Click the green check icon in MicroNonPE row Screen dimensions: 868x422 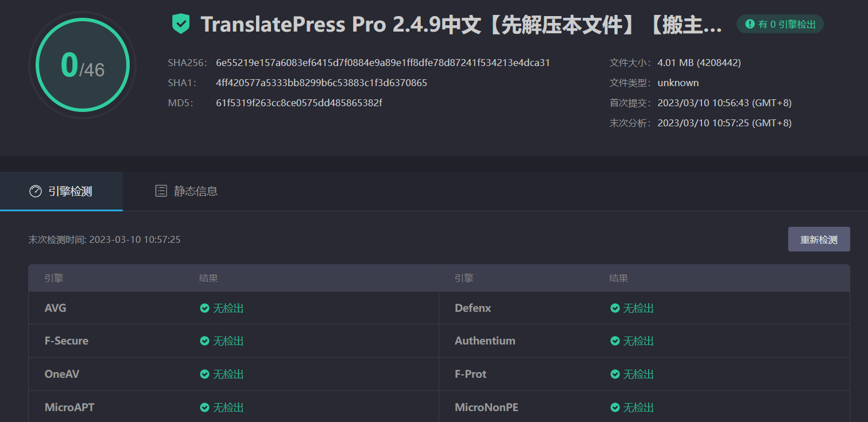[615, 408]
